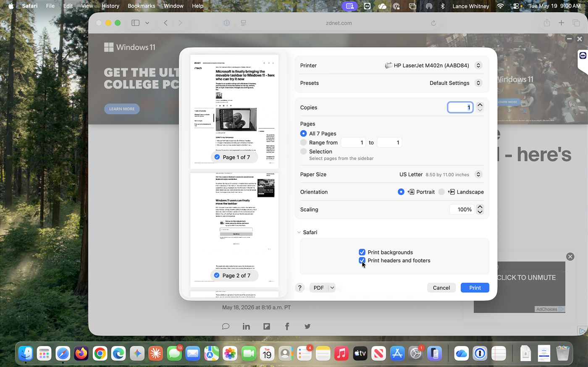Launch FaceTime from the Dock
Screen dimensions: 588x367
249,354
